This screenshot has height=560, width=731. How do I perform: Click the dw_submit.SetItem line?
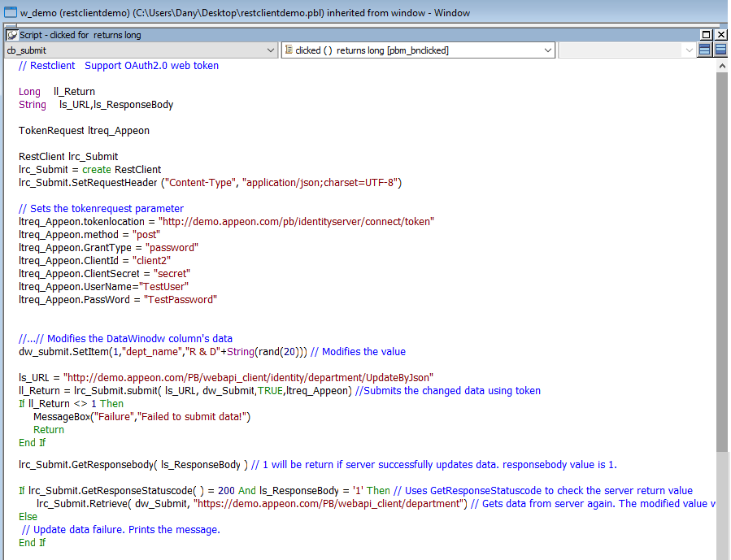[x=212, y=352]
